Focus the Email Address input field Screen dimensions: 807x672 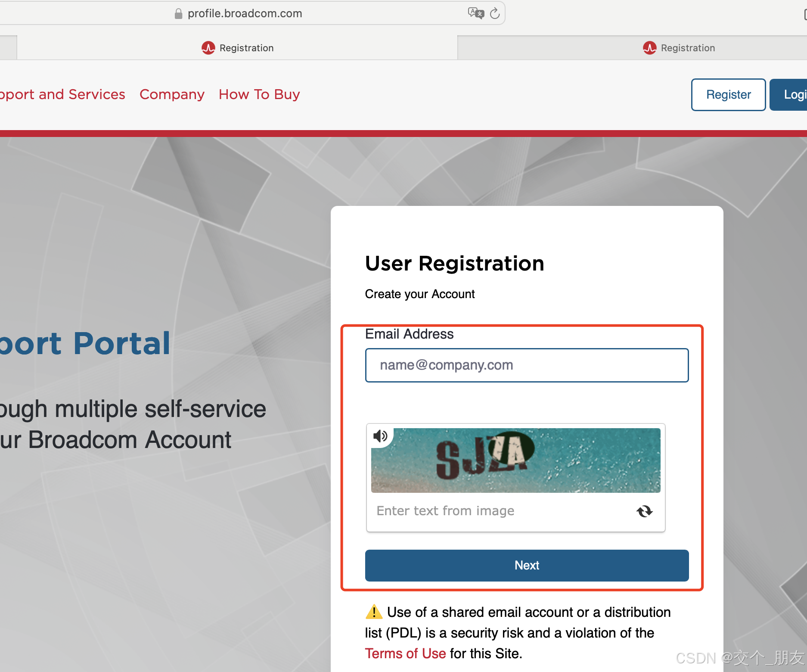point(527,365)
